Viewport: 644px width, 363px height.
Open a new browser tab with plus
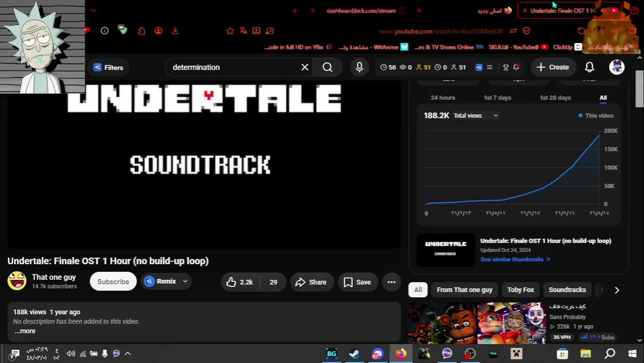pyautogui.click(x=295, y=11)
